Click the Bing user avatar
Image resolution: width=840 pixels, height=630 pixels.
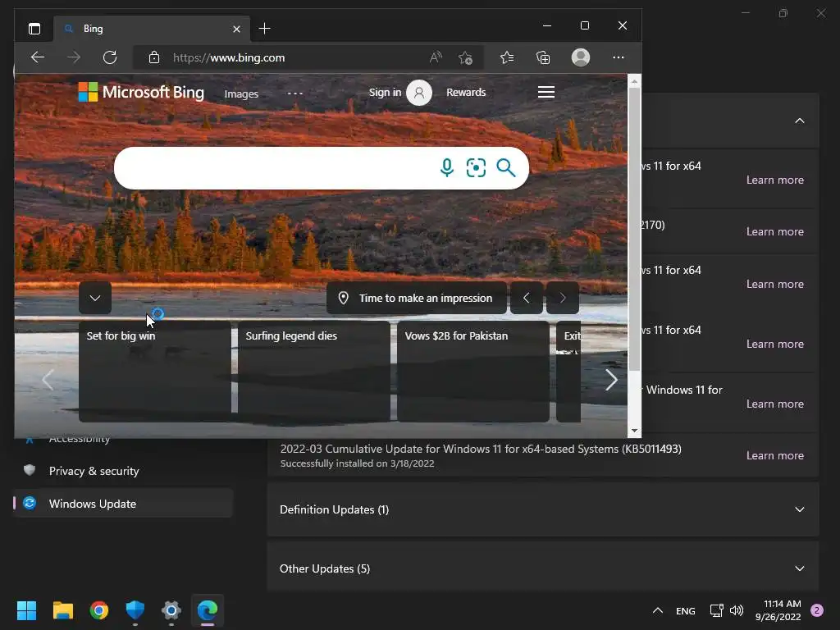pos(419,93)
